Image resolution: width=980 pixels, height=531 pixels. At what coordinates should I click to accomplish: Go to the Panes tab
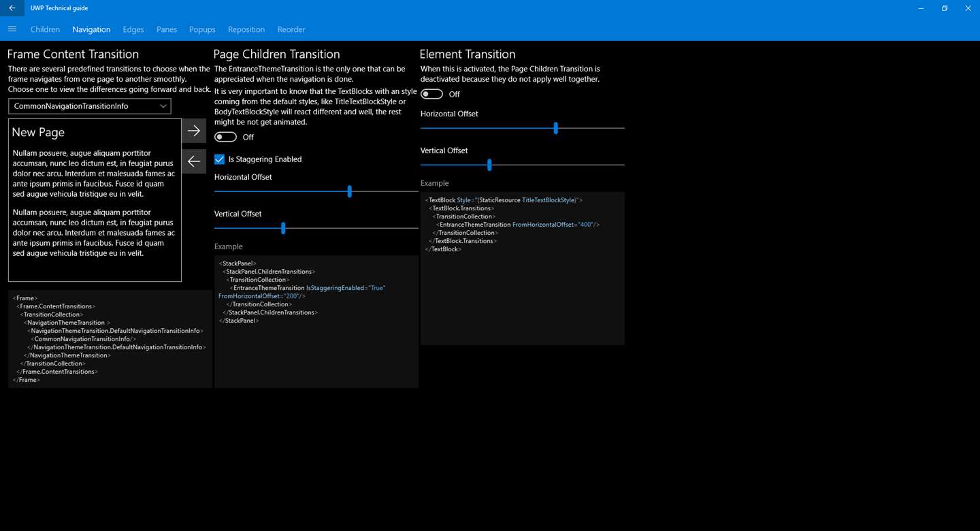(167, 29)
